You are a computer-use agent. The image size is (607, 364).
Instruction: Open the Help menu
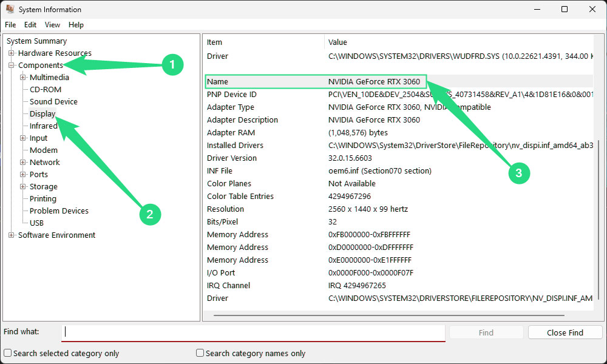point(76,25)
